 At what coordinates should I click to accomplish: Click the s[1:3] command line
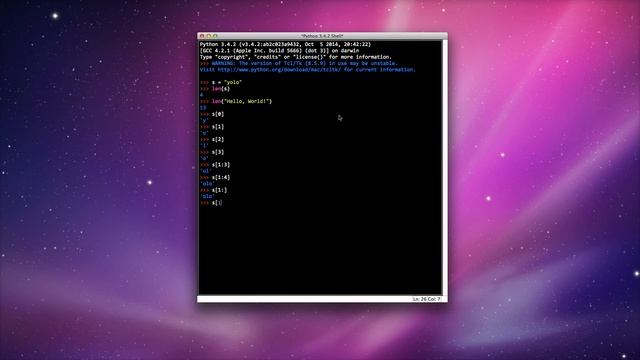[215, 165]
